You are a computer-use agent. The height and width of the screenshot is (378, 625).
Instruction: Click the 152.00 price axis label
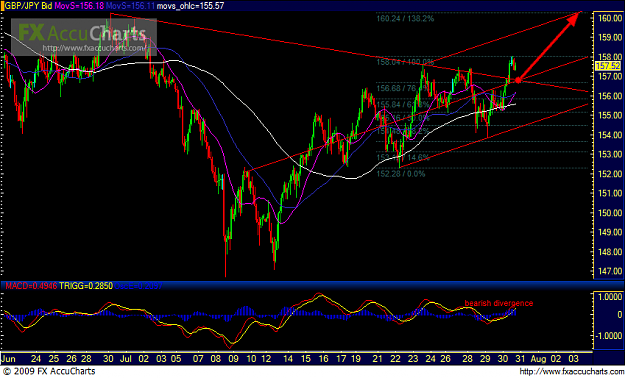tap(610, 174)
